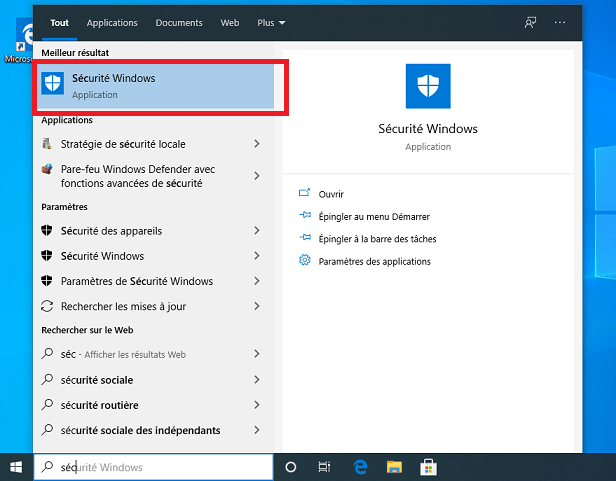Switch to the Documents tab

click(179, 22)
